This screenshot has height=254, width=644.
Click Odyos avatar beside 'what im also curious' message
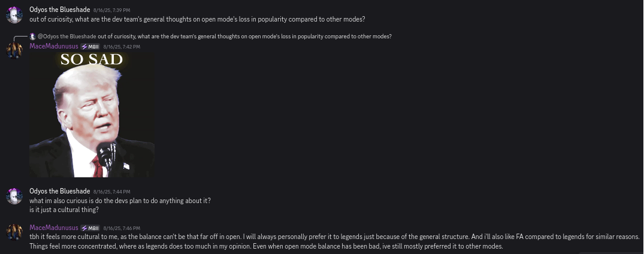click(x=14, y=196)
